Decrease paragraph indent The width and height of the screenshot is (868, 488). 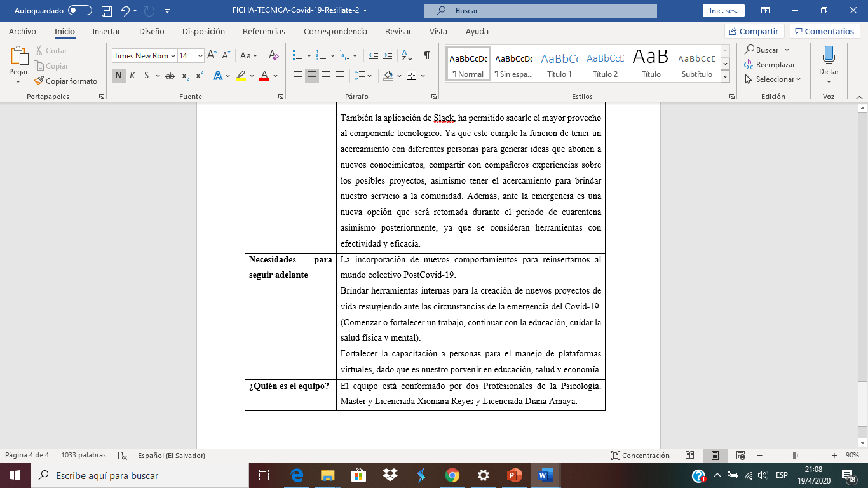point(374,55)
